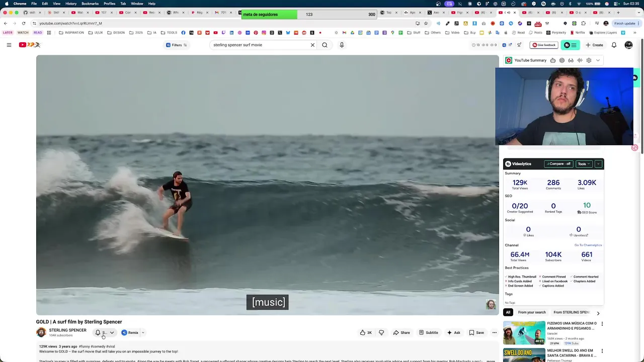Show more chips with right arrow
644x362 pixels.
[598, 313]
